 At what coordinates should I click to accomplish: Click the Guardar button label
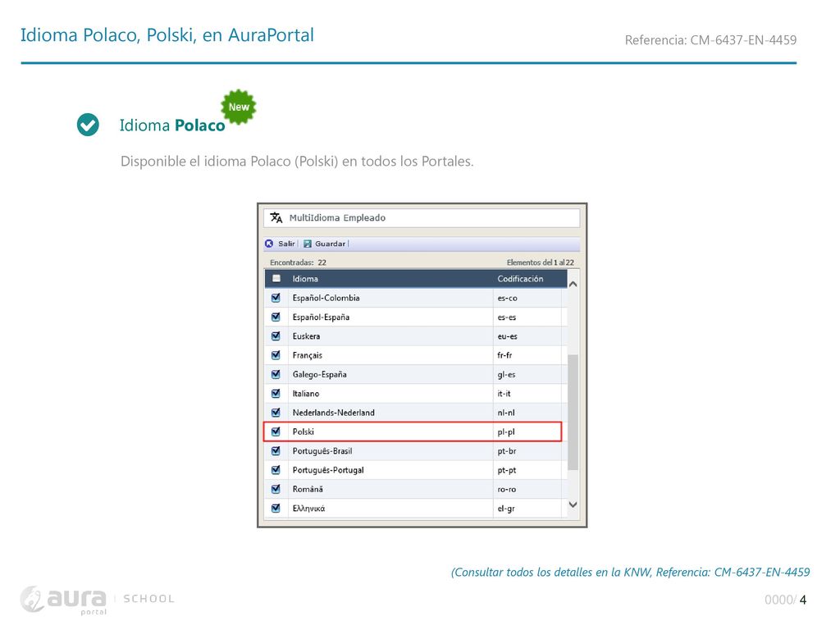point(330,244)
